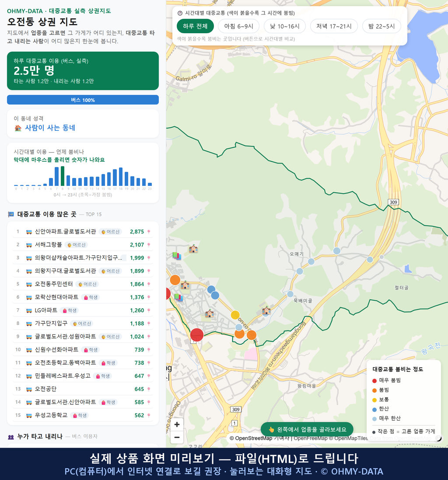Click the green peak bar at hour 8
Image resolution: width=448 pixels, height=480 pixels.
click(63, 176)
